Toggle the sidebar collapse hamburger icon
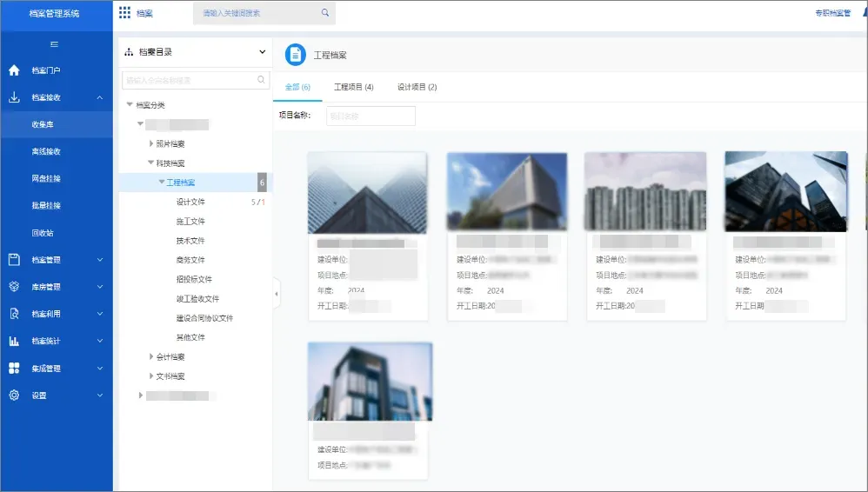This screenshot has height=492, width=868. pos(54,44)
